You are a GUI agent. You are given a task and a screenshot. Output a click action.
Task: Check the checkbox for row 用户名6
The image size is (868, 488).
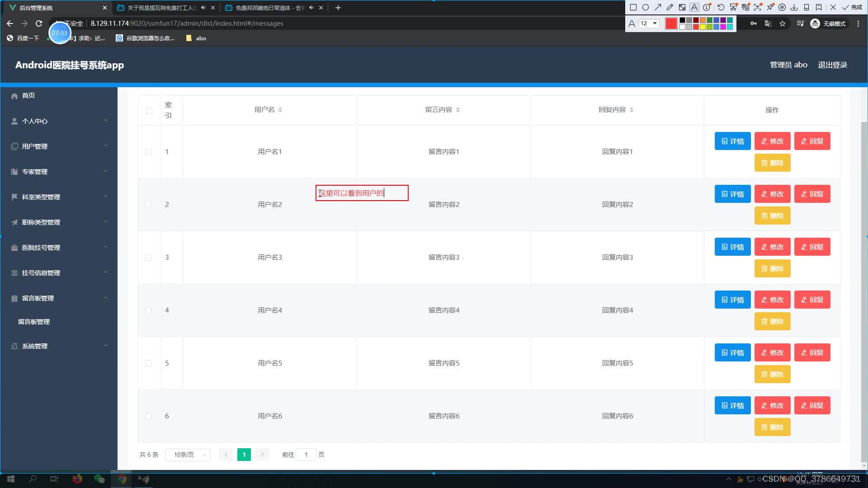pyautogui.click(x=148, y=416)
